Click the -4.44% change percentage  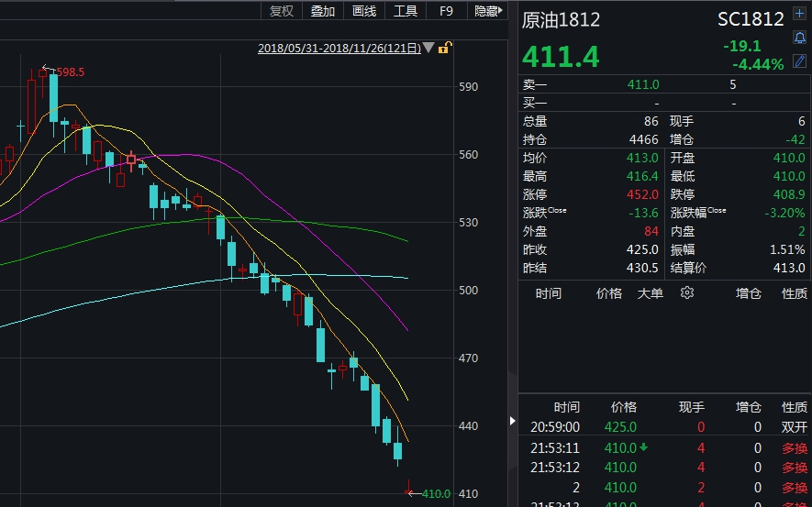point(758,65)
